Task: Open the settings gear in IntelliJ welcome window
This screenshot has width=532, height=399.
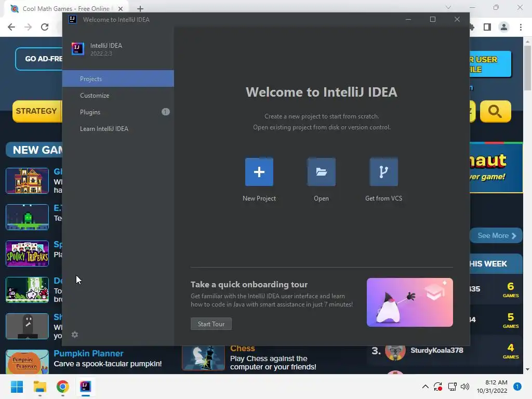Action: (75, 335)
